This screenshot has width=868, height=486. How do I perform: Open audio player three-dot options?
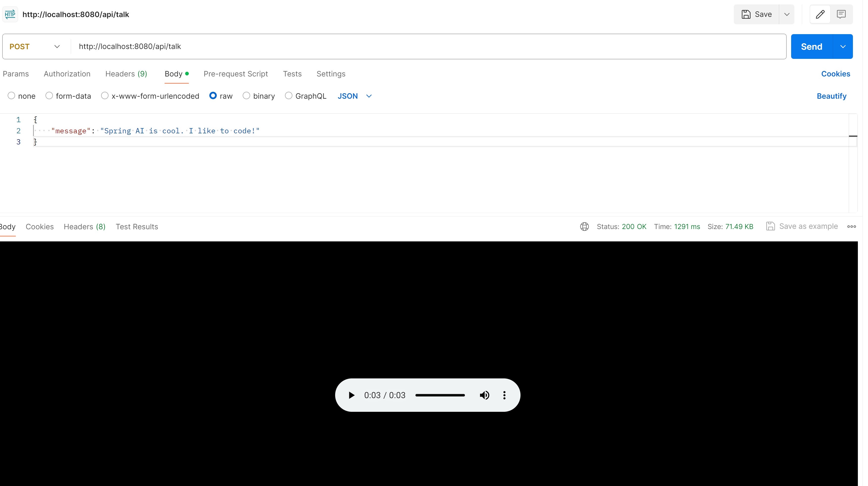coord(504,395)
